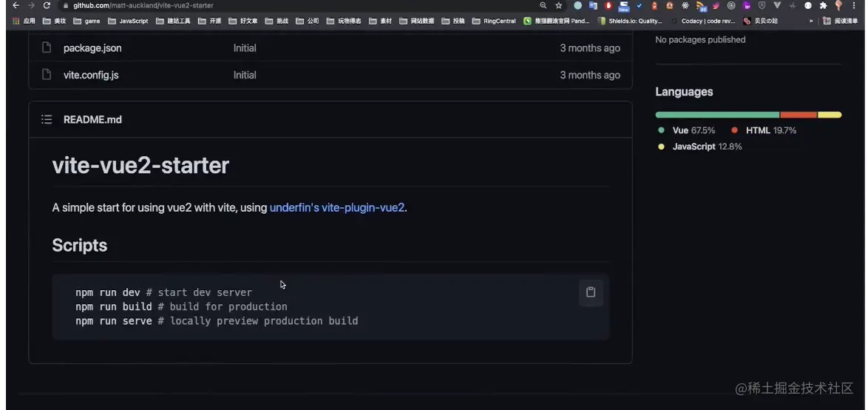
Task: Click the No packages published text
Action: click(700, 39)
